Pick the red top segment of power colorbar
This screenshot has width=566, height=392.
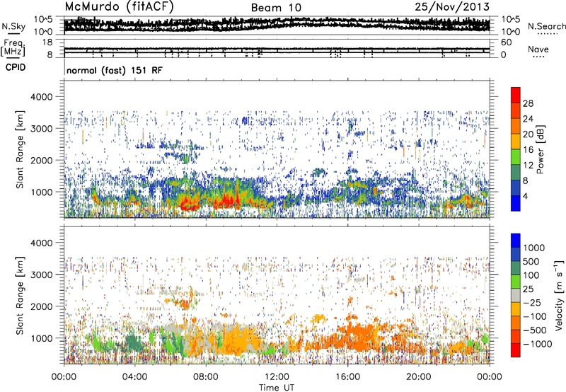pyautogui.click(x=516, y=95)
